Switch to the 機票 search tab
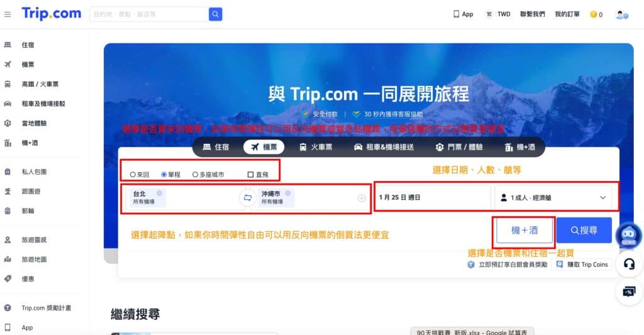The image size is (644, 335). tap(264, 147)
